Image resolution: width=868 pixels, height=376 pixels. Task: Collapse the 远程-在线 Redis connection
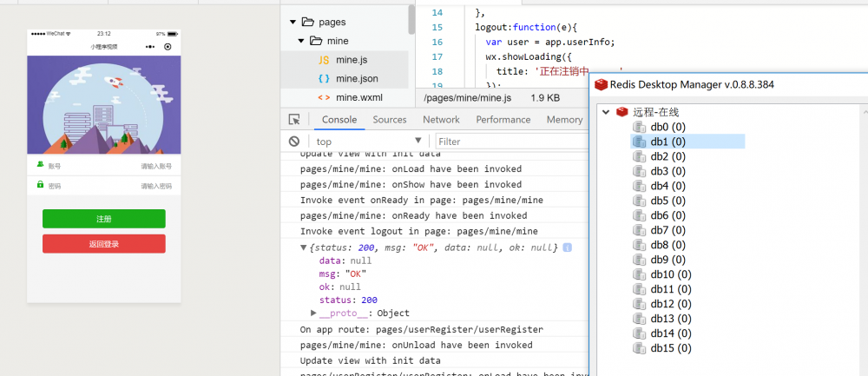606,112
